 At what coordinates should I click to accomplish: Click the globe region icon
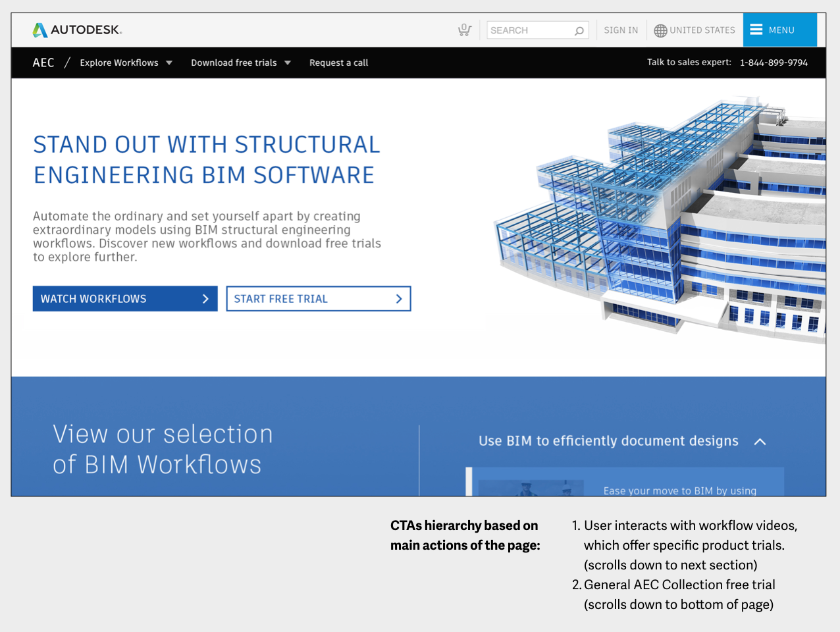(x=660, y=30)
